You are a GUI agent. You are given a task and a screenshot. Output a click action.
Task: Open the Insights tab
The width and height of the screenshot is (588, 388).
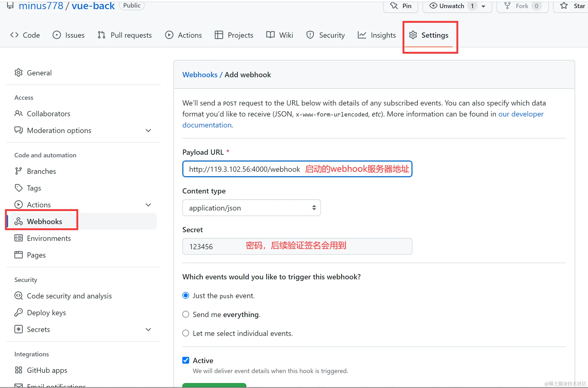coord(377,35)
